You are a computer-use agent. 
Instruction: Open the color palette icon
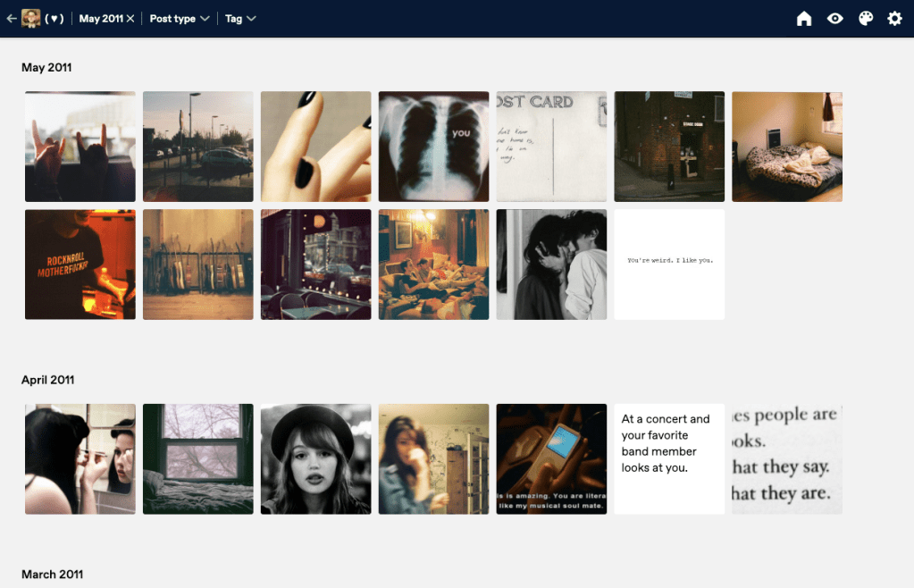point(865,19)
